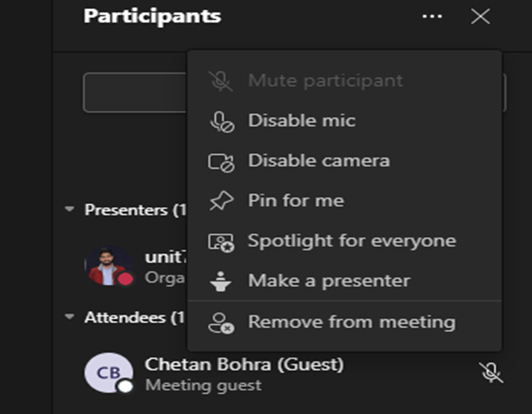The height and width of the screenshot is (414, 532).
Task: Choose Spotlight for everyone from the menu
Action: pos(344,241)
